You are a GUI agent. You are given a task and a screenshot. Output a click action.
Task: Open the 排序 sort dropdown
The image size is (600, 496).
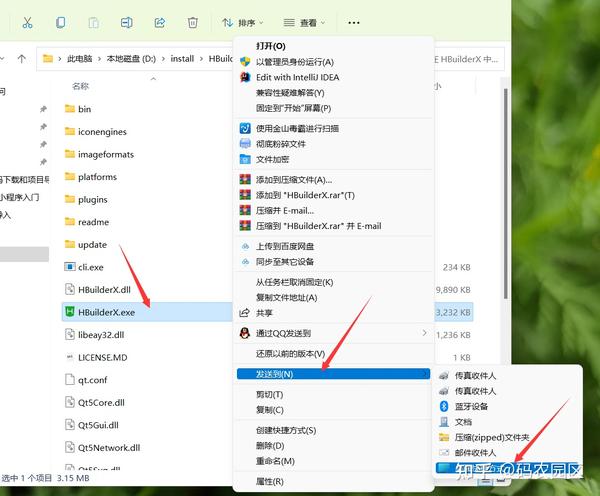click(x=243, y=23)
